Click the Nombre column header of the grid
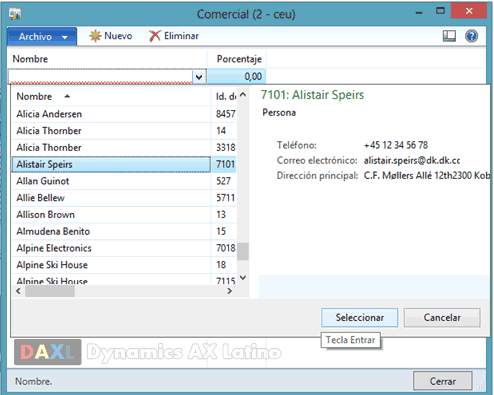Screen dimensions: 494x395 tap(107, 59)
